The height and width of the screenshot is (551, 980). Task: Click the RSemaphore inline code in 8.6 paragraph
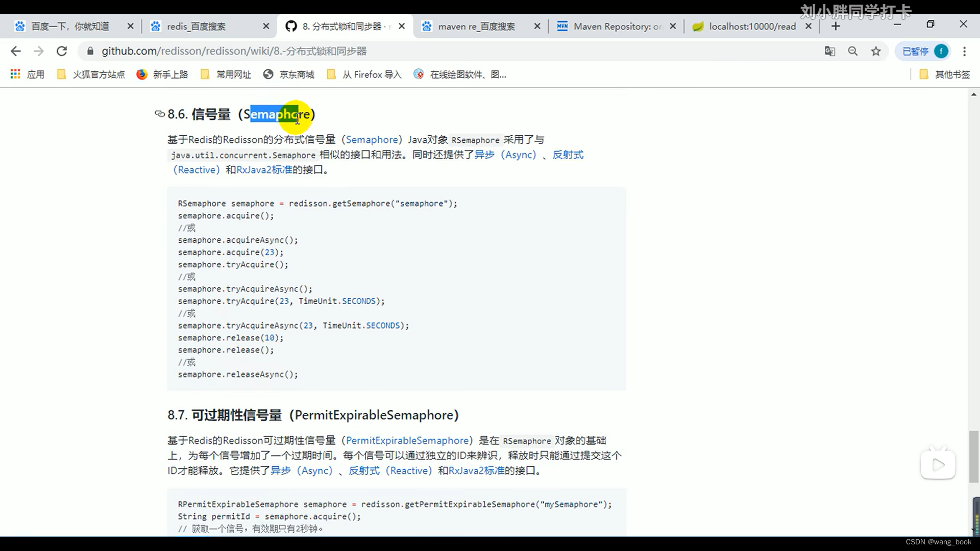coord(475,140)
